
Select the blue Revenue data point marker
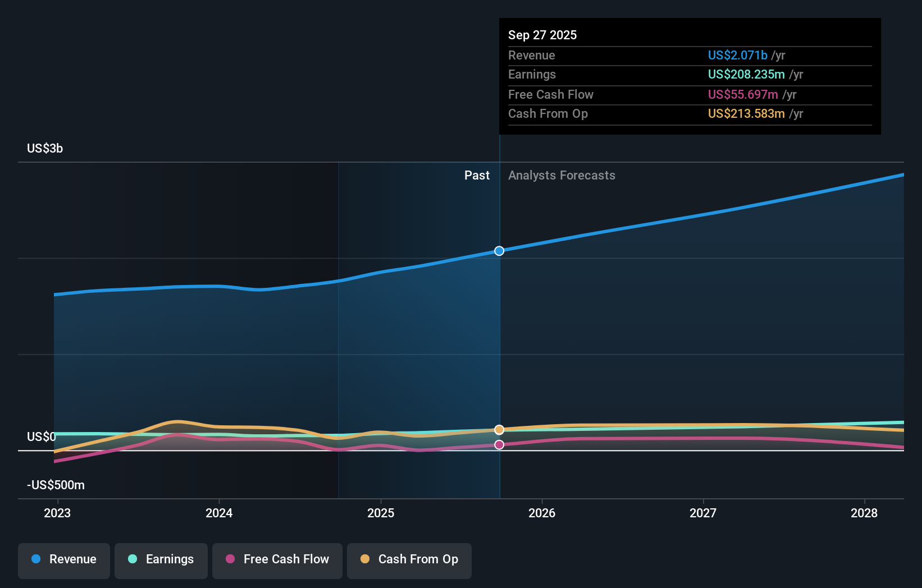click(x=499, y=251)
